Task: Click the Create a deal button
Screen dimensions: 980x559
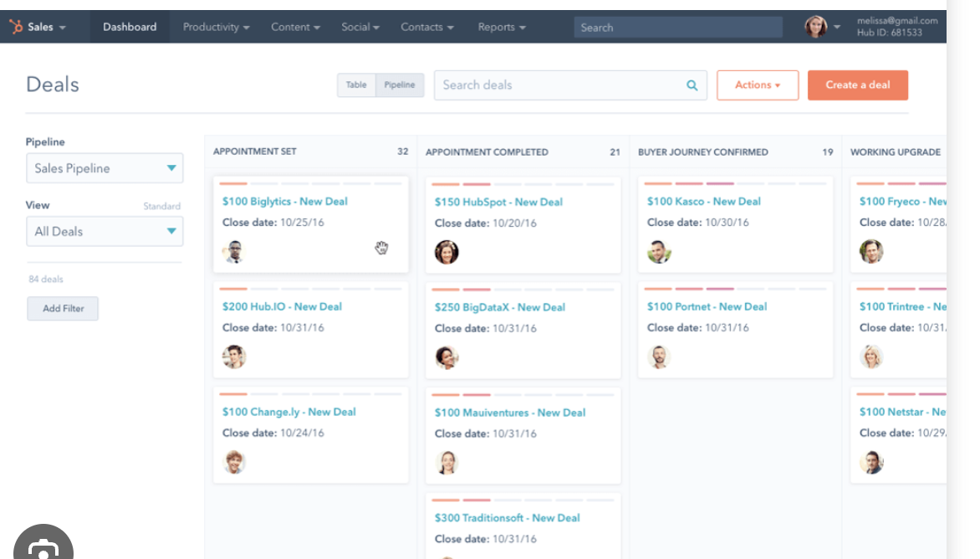Action: [x=857, y=85]
